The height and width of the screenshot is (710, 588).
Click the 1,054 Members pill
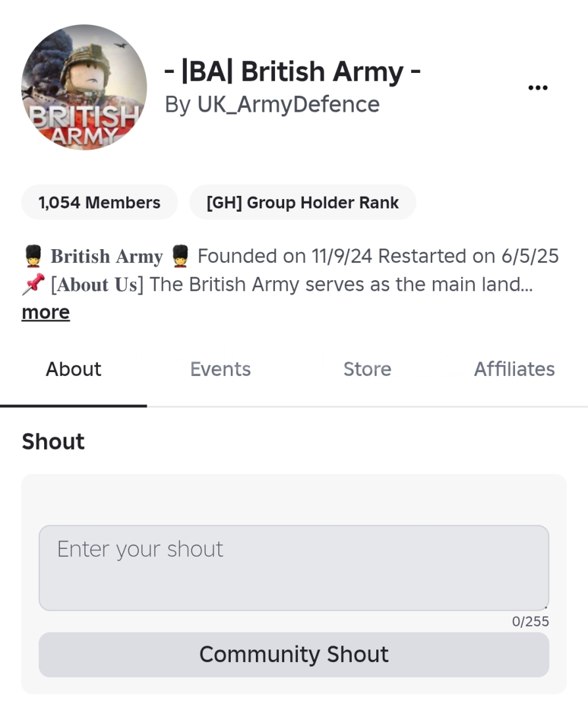pos(99,202)
